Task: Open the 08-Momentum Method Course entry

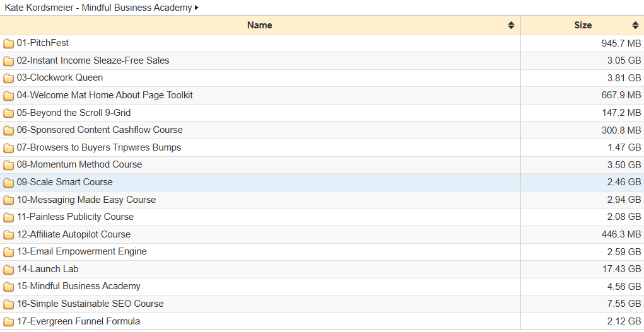Action: (x=79, y=165)
